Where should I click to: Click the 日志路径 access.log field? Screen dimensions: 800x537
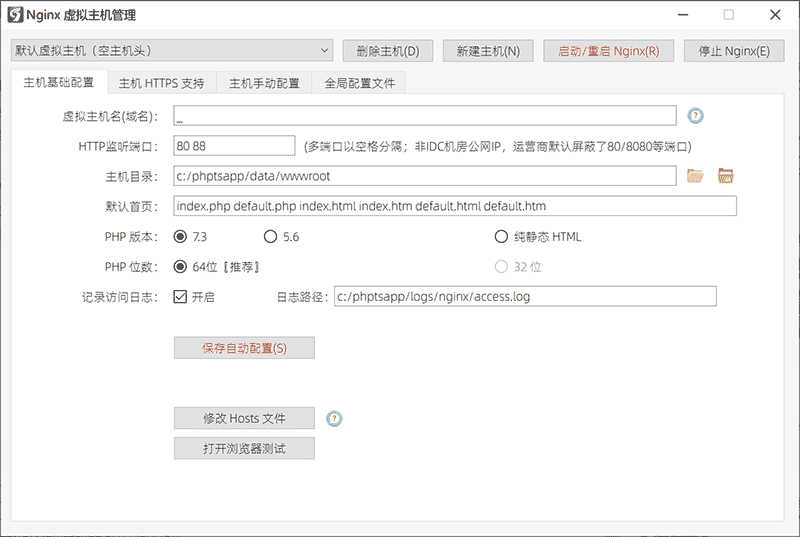click(x=525, y=296)
